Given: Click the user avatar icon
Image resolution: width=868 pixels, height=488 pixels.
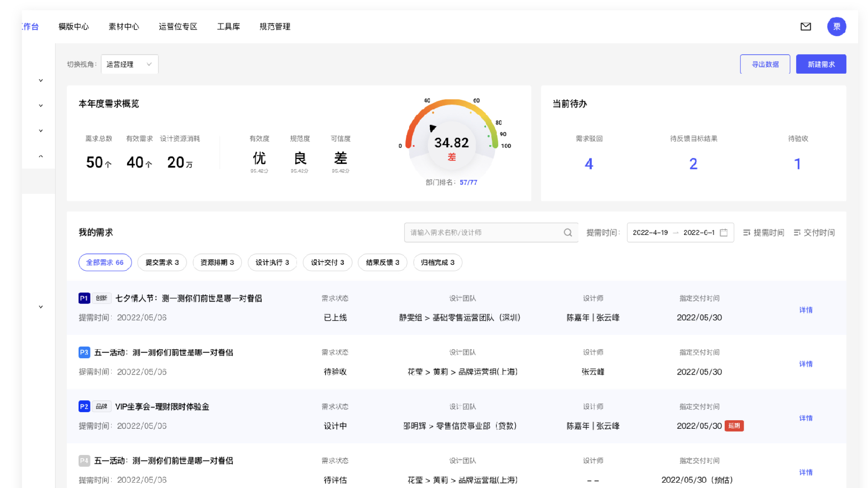Looking at the screenshot, I should pos(836,27).
